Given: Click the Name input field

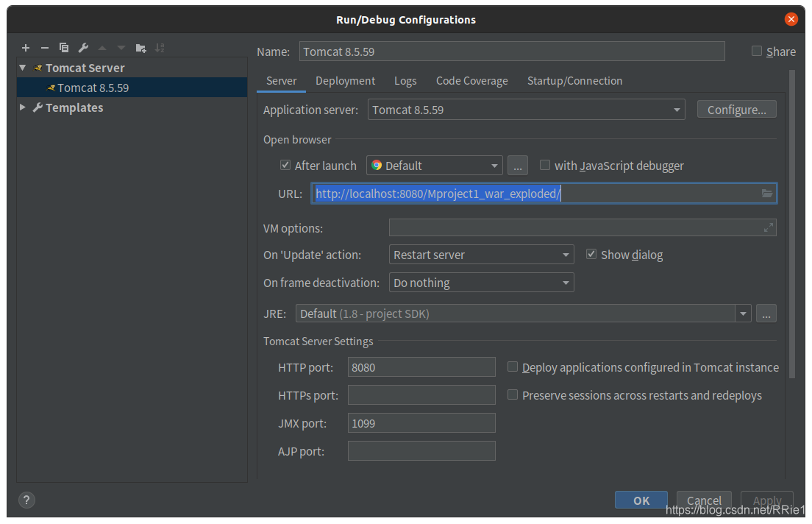Looking at the screenshot, I should pyautogui.click(x=512, y=52).
